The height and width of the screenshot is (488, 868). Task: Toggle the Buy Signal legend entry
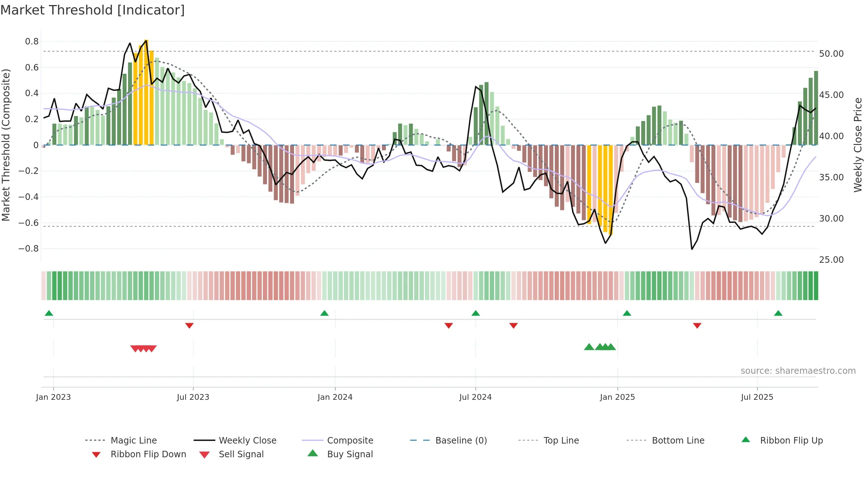point(340,454)
